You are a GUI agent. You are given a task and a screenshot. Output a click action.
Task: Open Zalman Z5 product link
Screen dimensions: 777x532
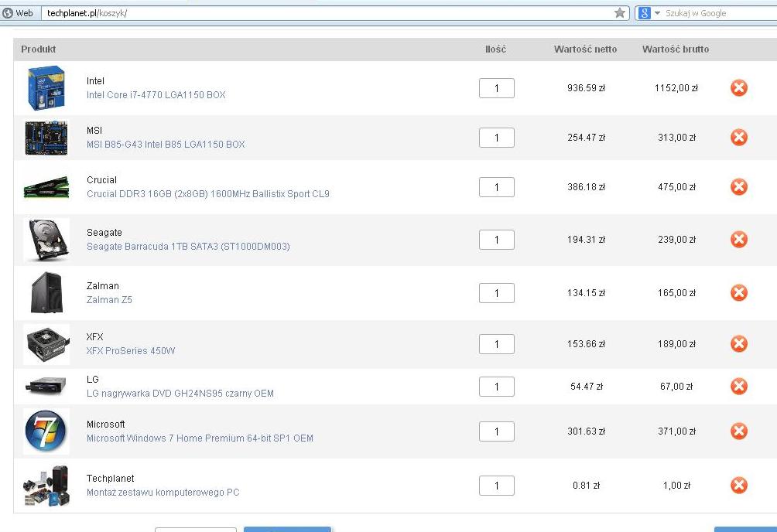click(x=110, y=300)
